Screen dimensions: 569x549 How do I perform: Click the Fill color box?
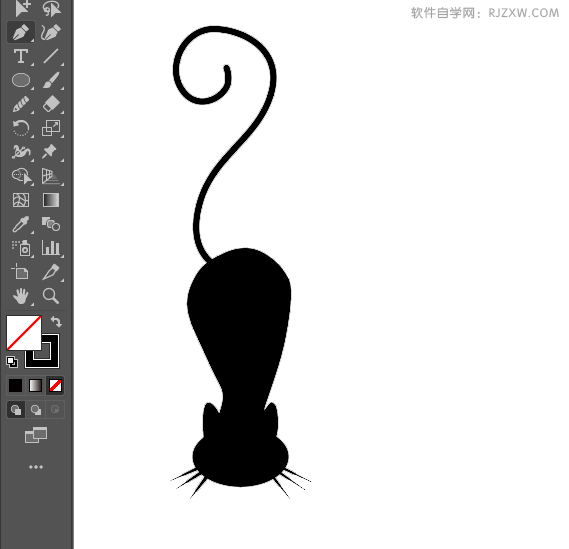tap(24, 333)
